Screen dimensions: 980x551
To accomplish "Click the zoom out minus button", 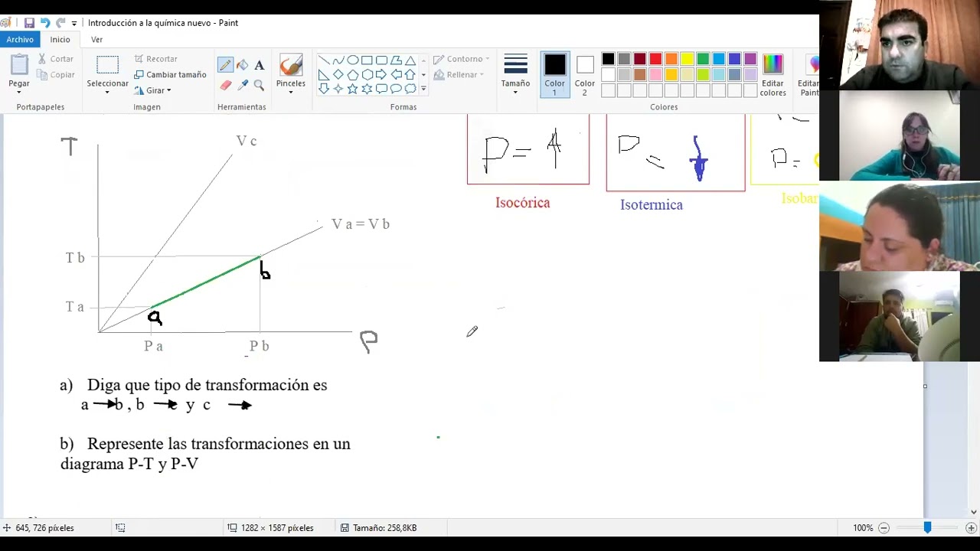I will click(x=884, y=528).
